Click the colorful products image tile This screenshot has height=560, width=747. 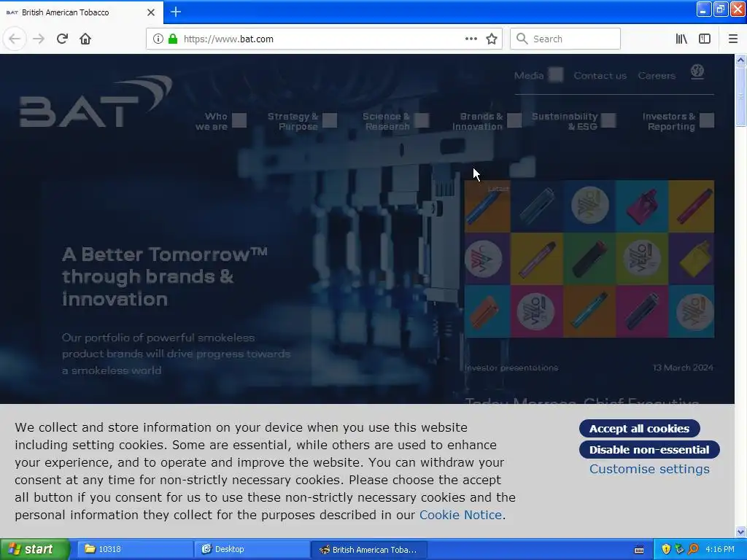pyautogui.click(x=589, y=259)
